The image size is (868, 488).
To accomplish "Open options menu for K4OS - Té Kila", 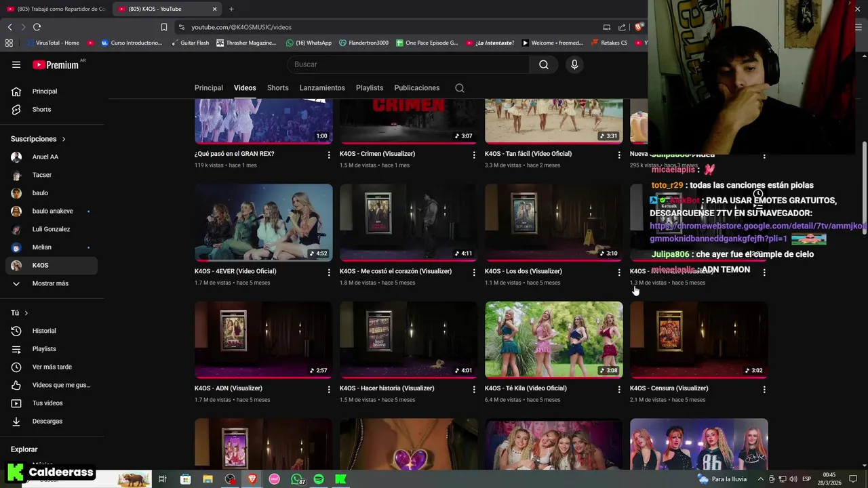I will click(x=619, y=390).
